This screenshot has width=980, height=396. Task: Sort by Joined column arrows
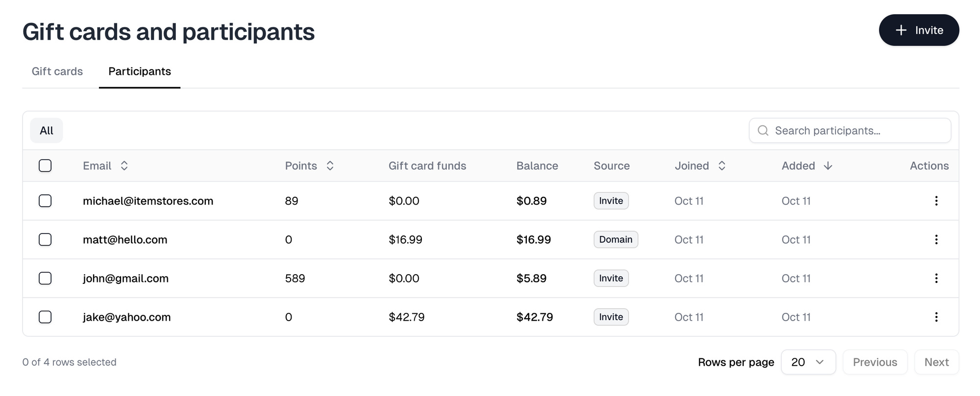(x=722, y=166)
